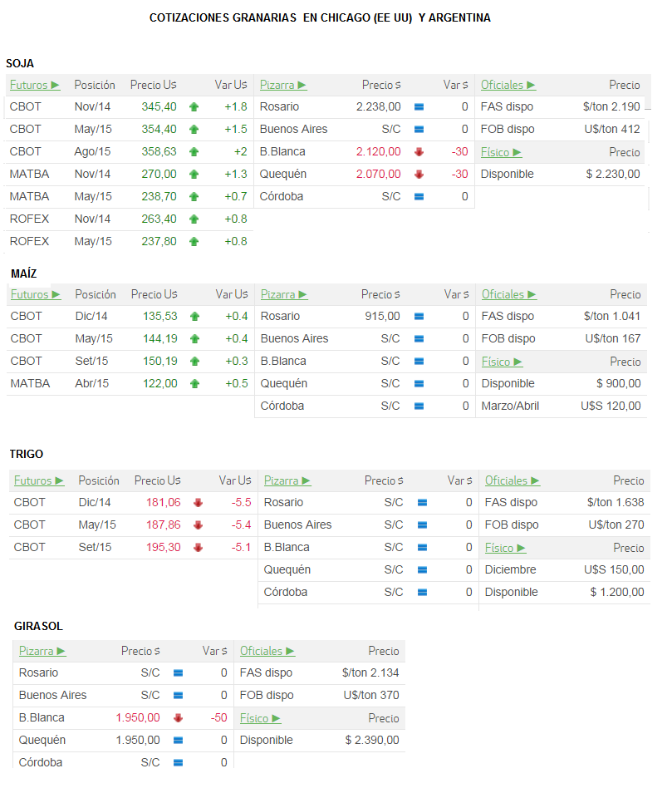Click green up arrow for ROFEX May/15
The height and width of the screenshot is (793, 672).
[194, 242]
